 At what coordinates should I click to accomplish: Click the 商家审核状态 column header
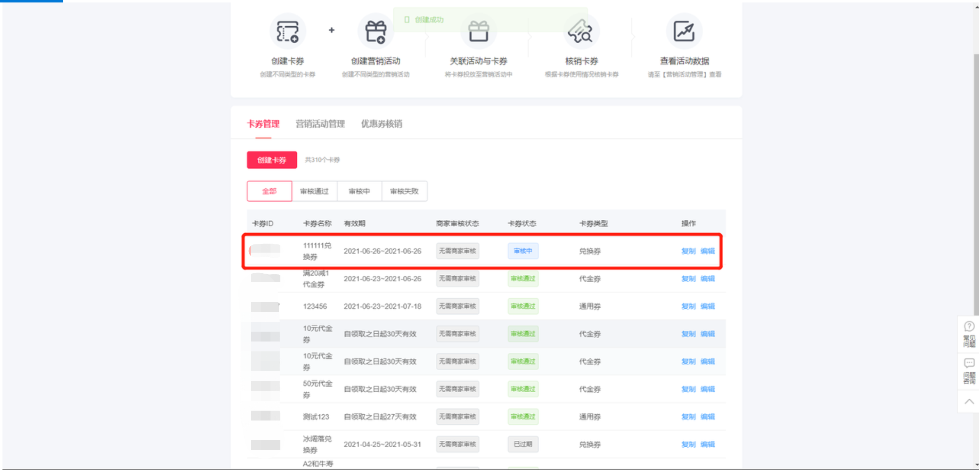[x=457, y=223]
